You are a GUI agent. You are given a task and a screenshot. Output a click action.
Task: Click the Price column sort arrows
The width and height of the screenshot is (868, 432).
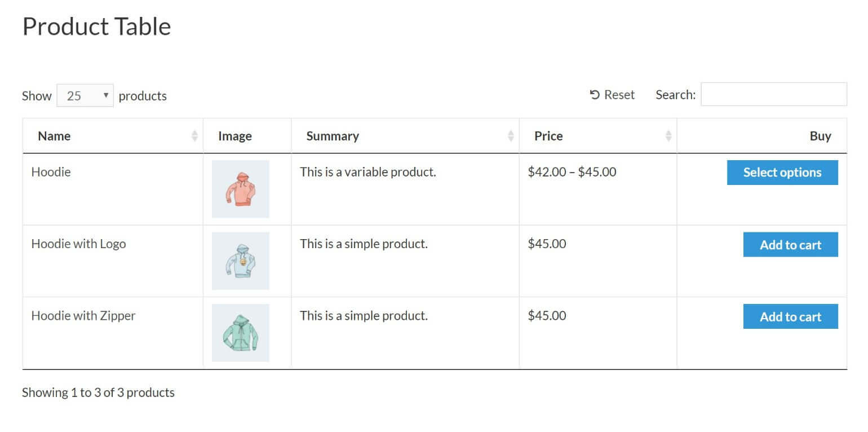point(668,136)
